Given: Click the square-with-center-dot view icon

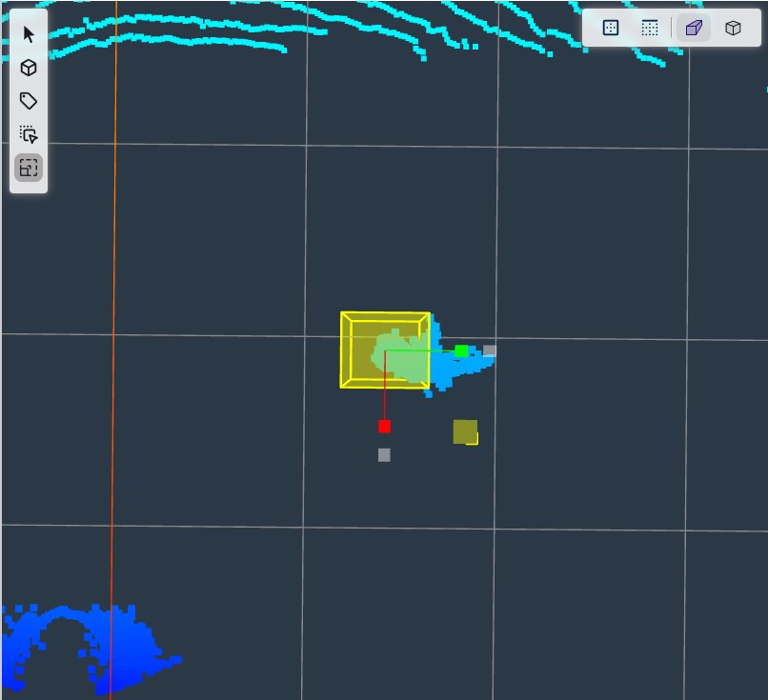Looking at the screenshot, I should point(612,29).
